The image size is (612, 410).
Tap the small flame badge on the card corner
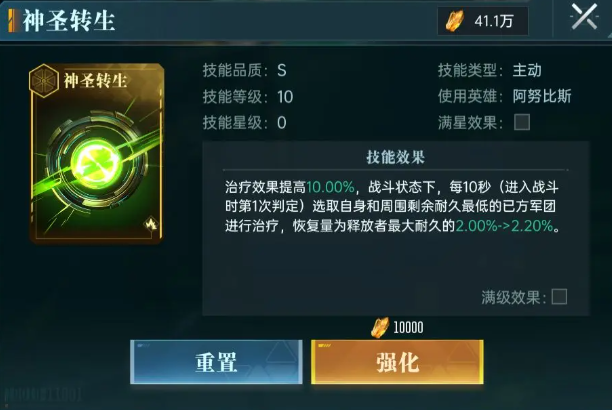click(x=151, y=224)
